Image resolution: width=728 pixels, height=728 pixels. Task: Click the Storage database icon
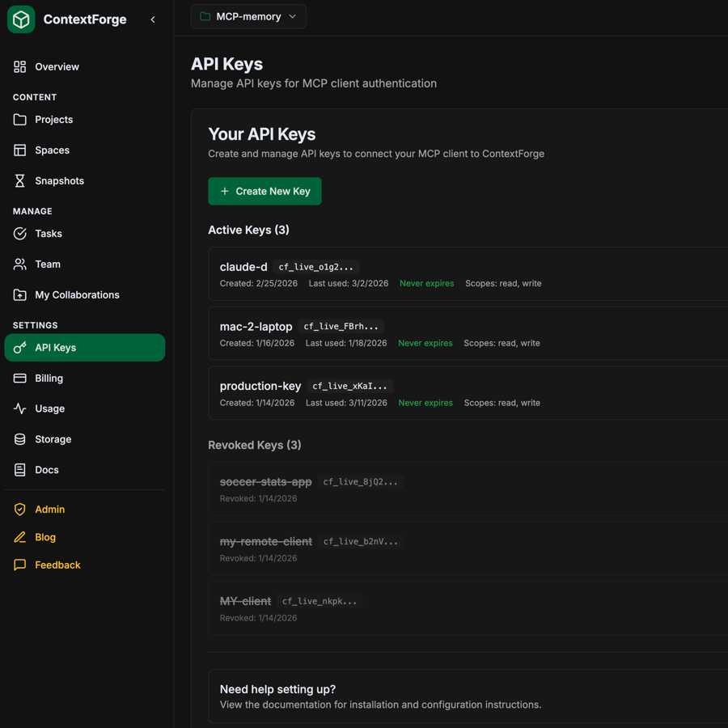click(x=19, y=438)
